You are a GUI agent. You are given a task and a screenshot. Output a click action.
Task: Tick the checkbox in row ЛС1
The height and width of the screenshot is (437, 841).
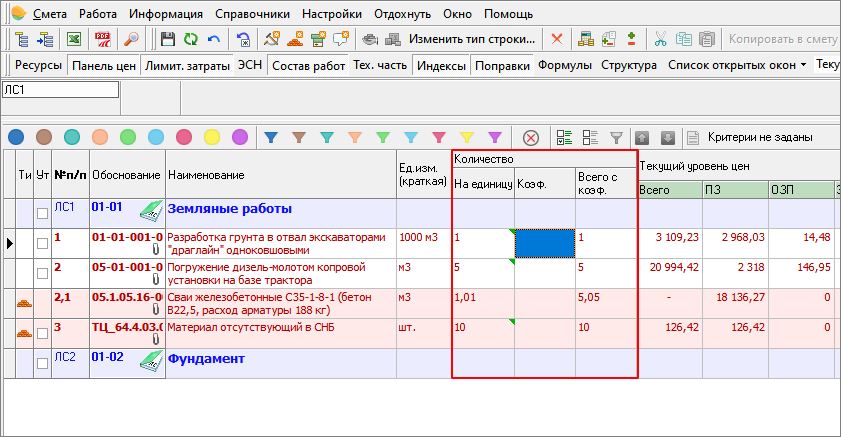pos(42,213)
